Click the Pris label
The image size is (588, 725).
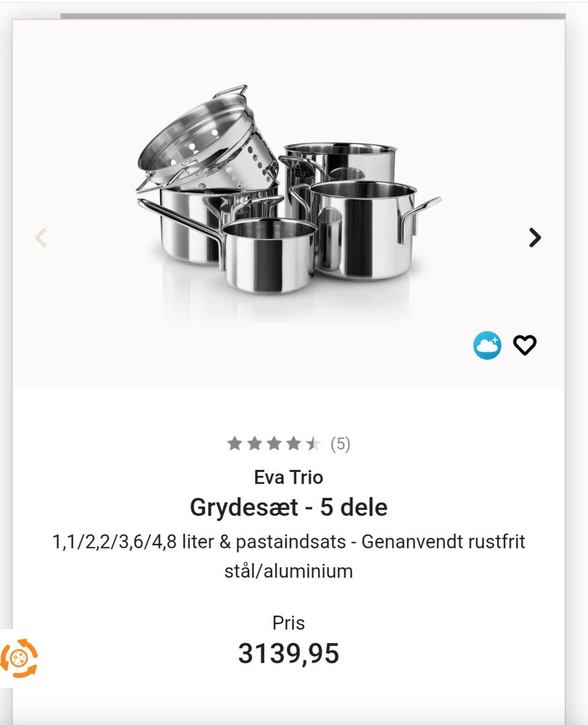(x=288, y=623)
